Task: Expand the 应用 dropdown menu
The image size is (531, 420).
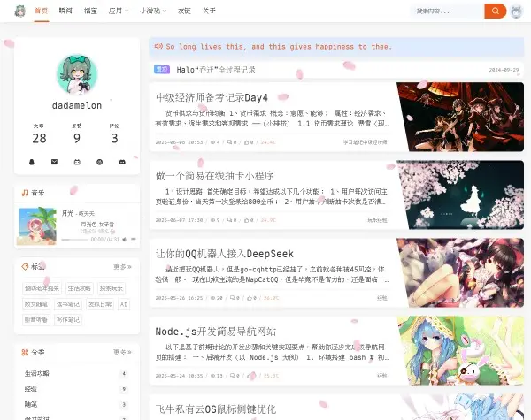Action: tap(116, 11)
